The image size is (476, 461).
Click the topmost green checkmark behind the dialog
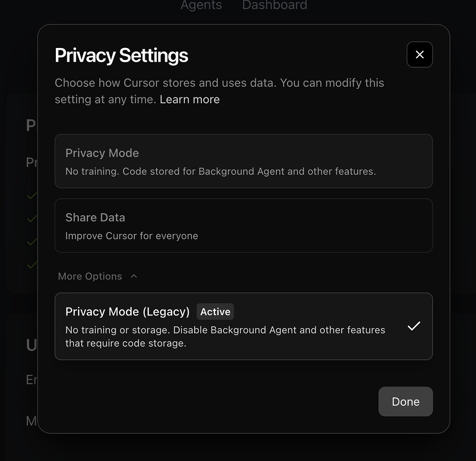pyautogui.click(x=31, y=195)
